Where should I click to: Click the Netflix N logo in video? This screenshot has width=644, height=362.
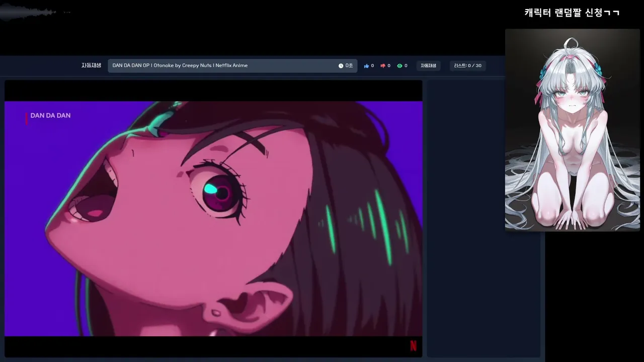(x=414, y=346)
